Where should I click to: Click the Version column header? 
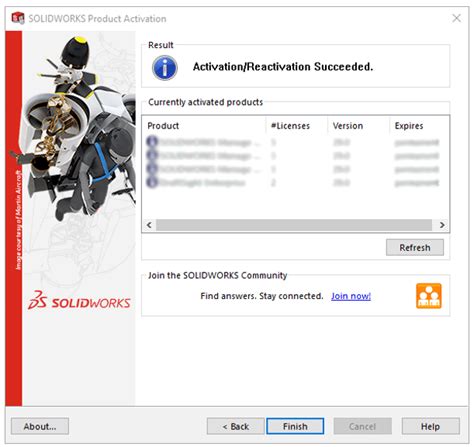358,126
